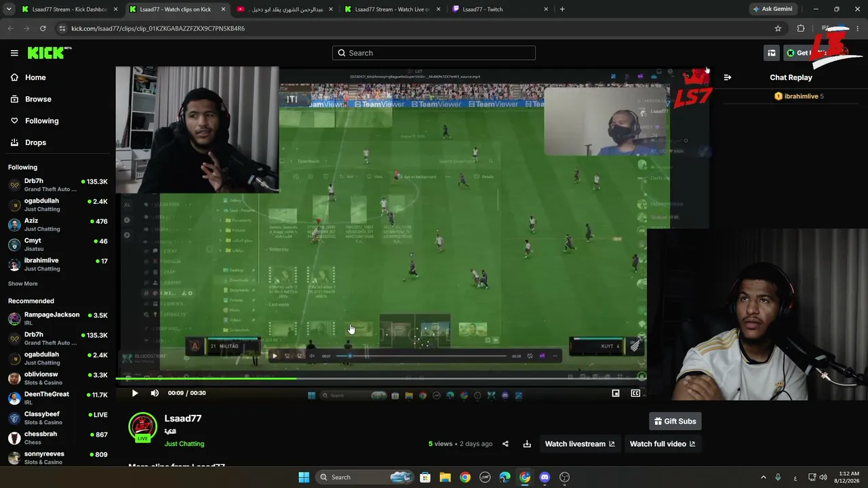Go back in the browser

click(10, 28)
